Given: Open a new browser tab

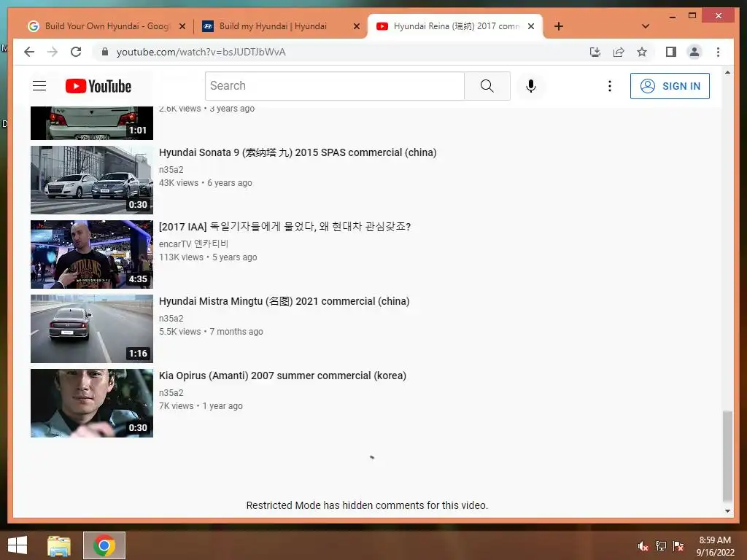Looking at the screenshot, I should [559, 26].
